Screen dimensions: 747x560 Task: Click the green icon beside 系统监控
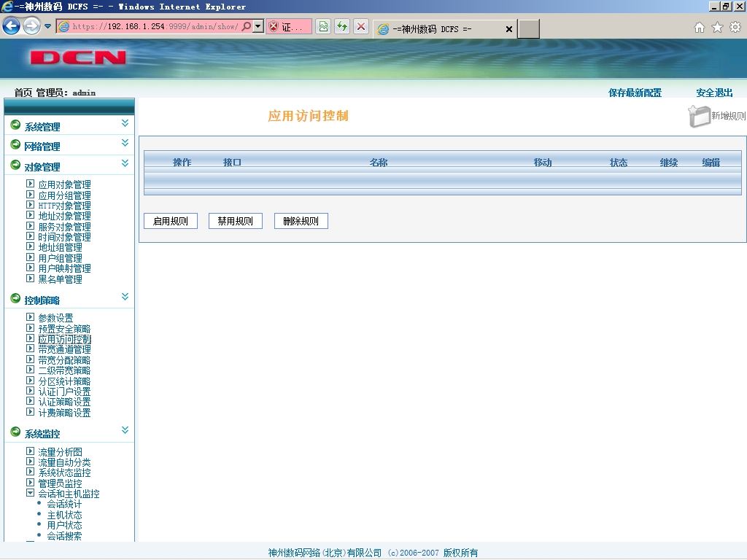(x=15, y=432)
